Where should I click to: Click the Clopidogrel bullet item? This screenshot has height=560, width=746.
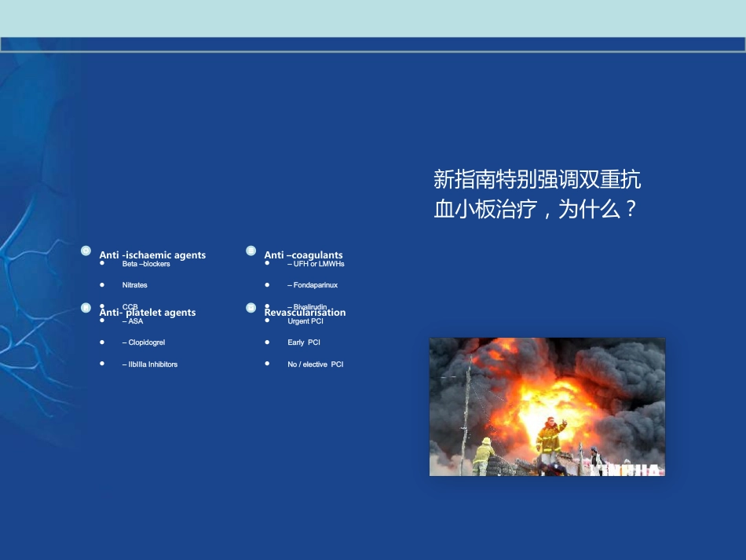pos(144,342)
